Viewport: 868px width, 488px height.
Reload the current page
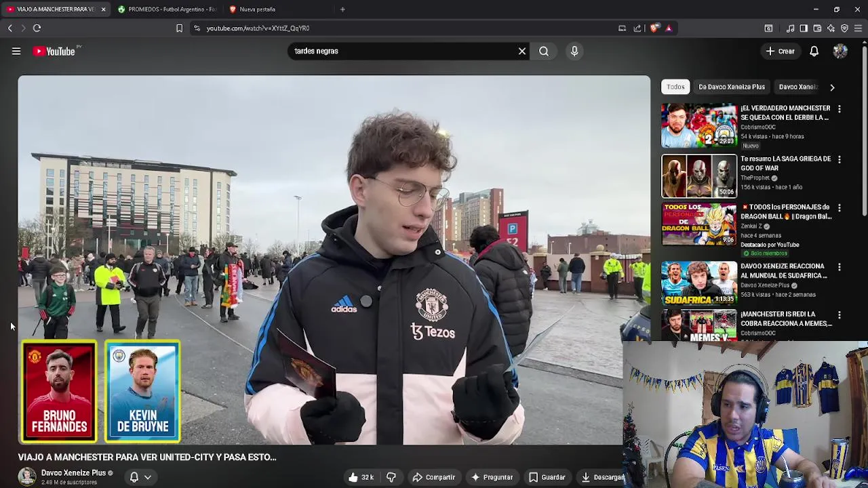click(37, 28)
